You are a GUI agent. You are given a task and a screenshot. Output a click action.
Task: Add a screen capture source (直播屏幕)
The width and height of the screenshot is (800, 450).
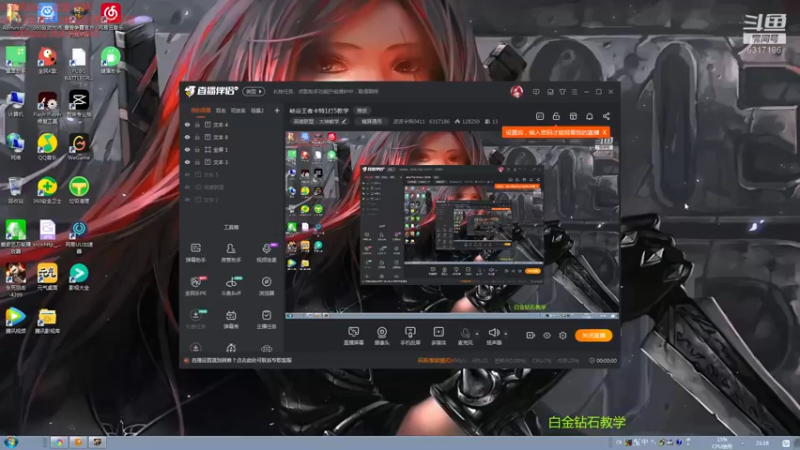(x=353, y=336)
